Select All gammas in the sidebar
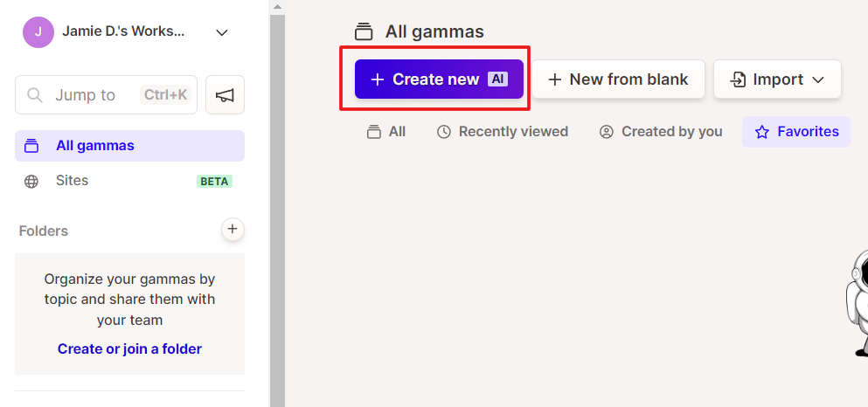Viewport: 868px width, 407px height. [129, 146]
